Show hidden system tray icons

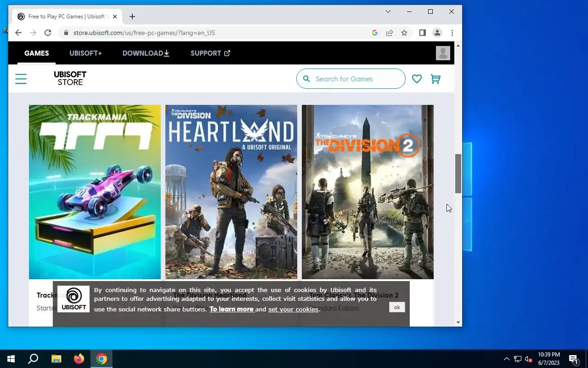click(506, 359)
